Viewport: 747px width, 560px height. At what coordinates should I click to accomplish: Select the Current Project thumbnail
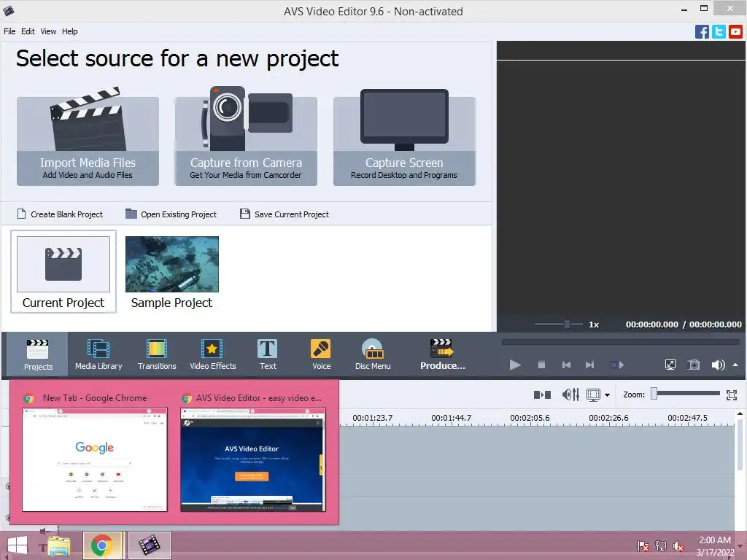pos(63,272)
